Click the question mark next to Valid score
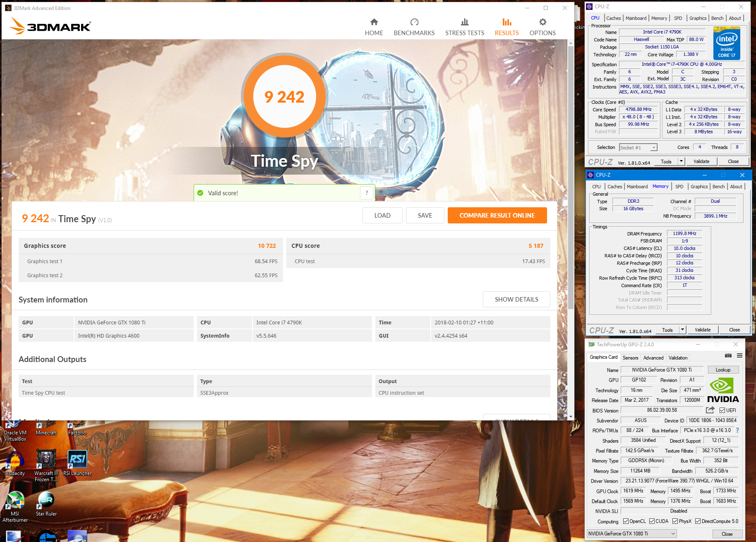756x542 pixels. (367, 193)
